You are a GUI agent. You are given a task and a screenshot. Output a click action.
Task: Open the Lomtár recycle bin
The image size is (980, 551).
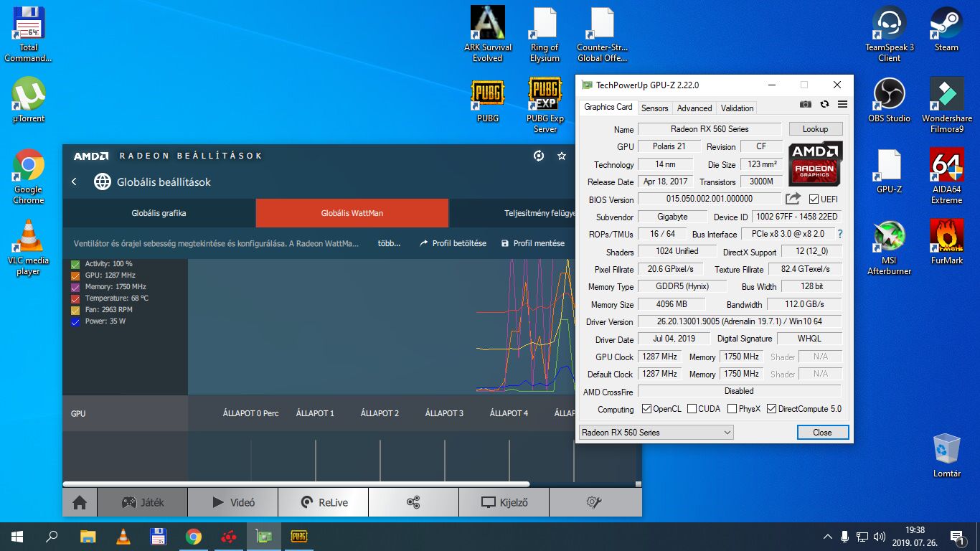947,456
